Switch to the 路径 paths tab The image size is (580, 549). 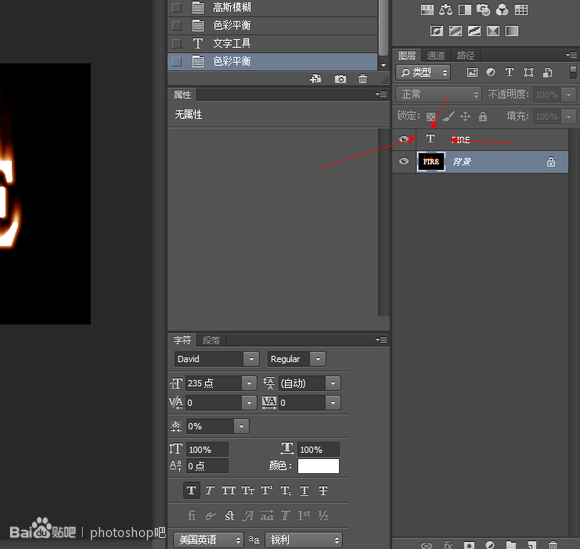click(x=466, y=55)
